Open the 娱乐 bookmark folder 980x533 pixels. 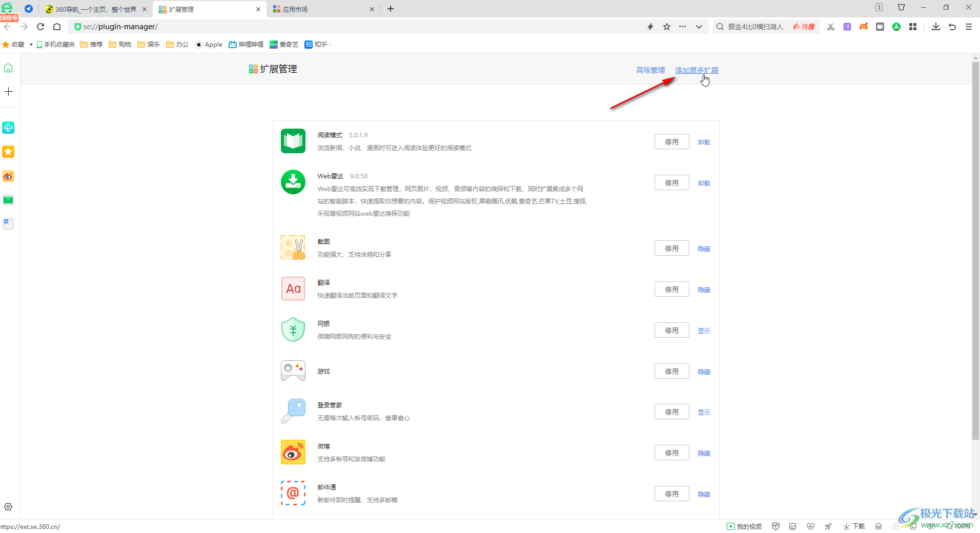pyautogui.click(x=149, y=45)
